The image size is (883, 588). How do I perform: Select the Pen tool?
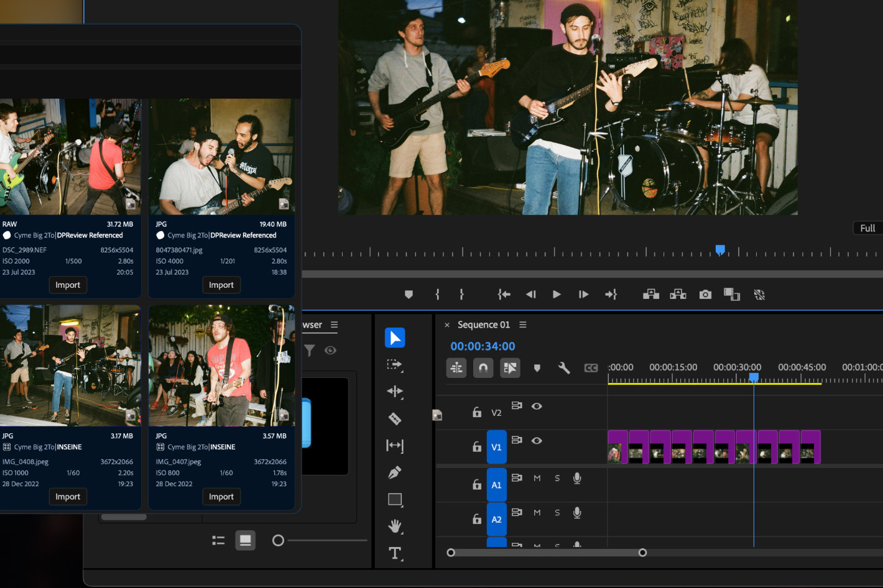(395, 473)
